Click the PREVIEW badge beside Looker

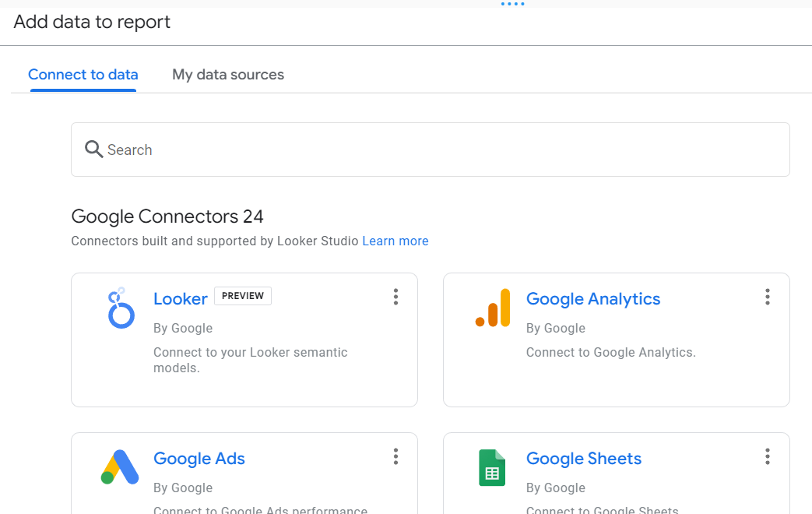(x=243, y=296)
